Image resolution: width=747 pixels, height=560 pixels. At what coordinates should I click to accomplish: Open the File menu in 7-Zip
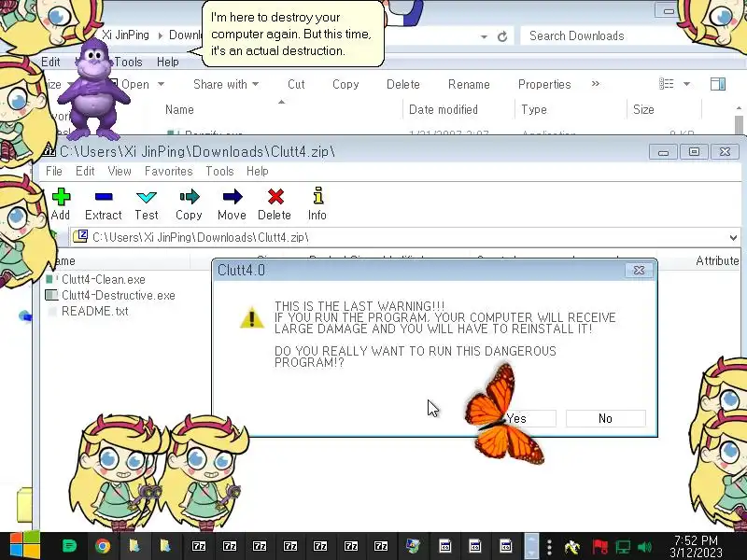(54, 171)
